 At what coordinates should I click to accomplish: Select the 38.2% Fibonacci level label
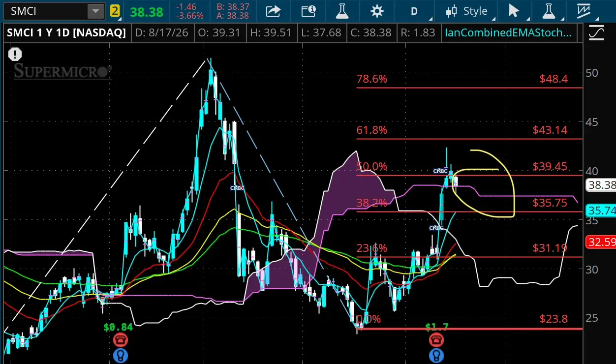tap(372, 203)
